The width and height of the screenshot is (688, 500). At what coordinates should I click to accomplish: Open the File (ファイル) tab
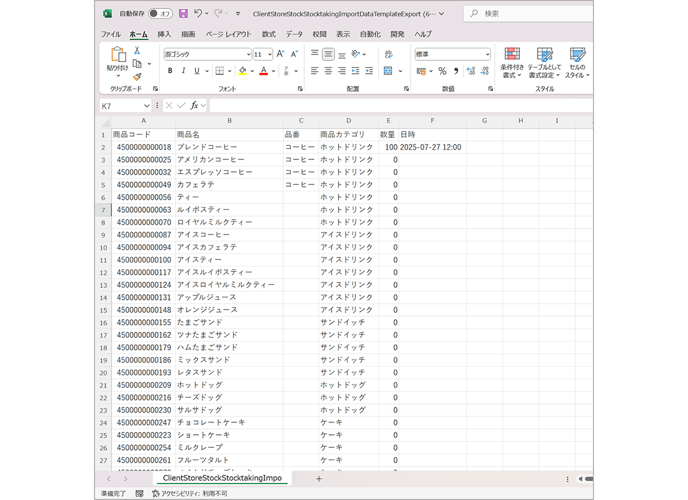(111, 34)
